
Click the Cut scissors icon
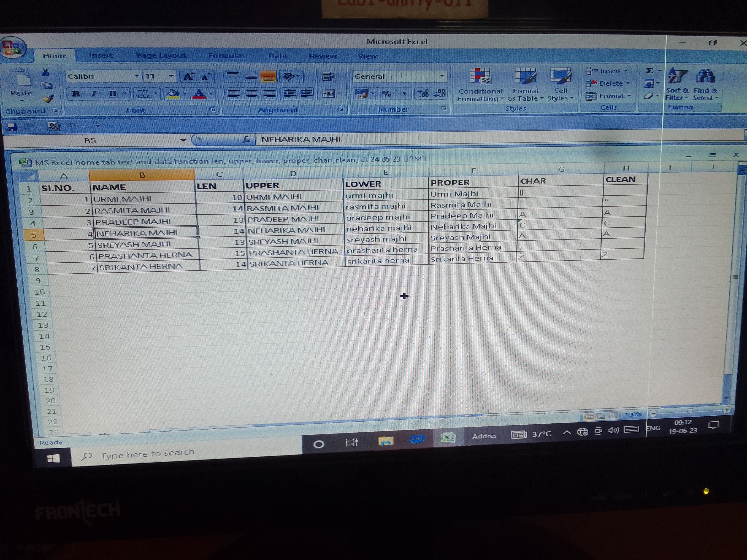coord(45,72)
